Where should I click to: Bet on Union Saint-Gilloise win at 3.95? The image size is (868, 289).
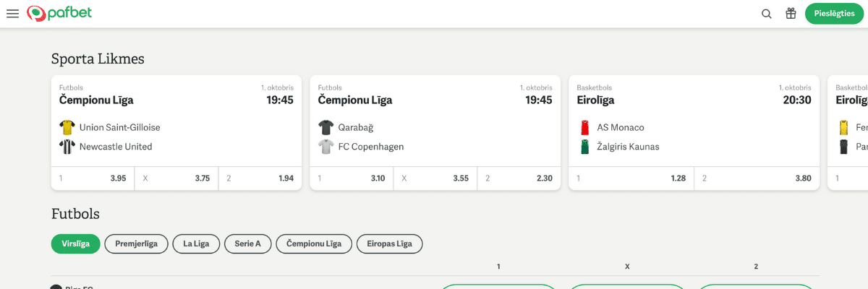93,178
